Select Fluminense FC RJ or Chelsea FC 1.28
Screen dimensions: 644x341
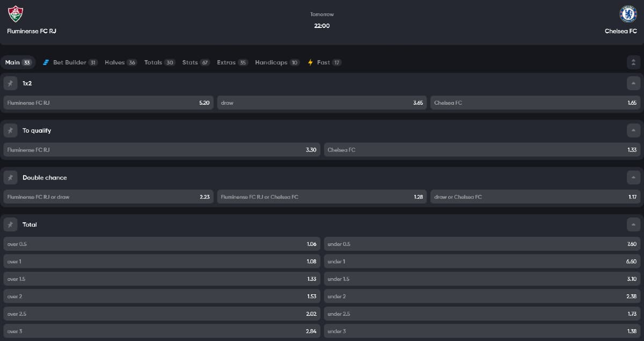322,197
